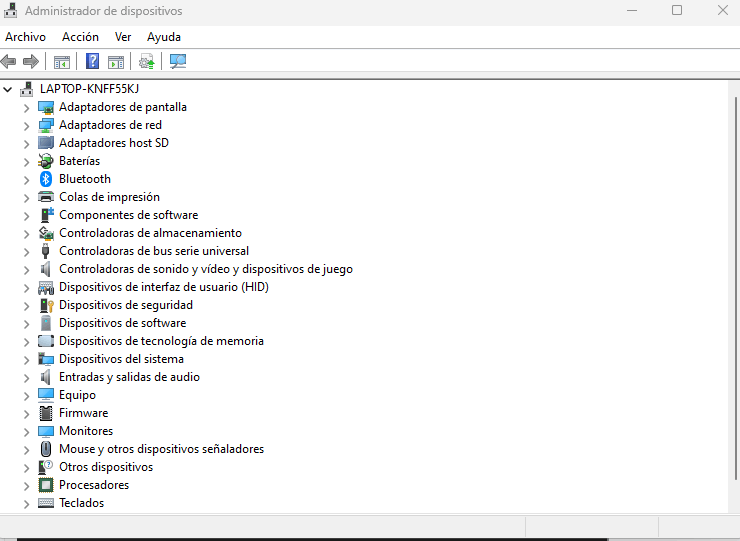
Task: Select Colas de impresión label
Action: pos(109,197)
